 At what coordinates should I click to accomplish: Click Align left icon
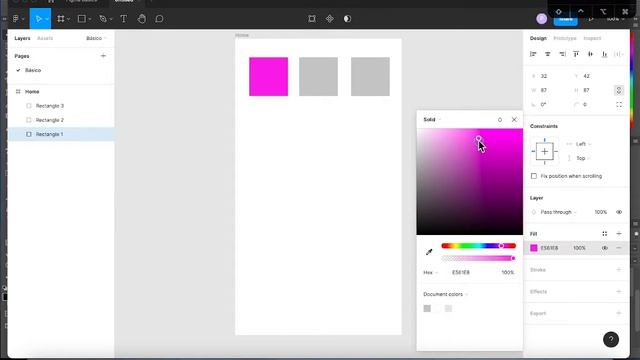click(x=533, y=54)
